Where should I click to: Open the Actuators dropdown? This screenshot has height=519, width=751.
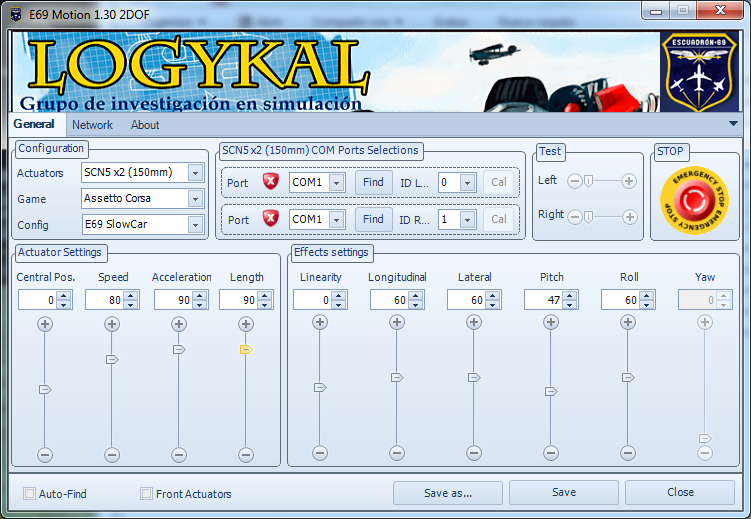pyautogui.click(x=195, y=173)
